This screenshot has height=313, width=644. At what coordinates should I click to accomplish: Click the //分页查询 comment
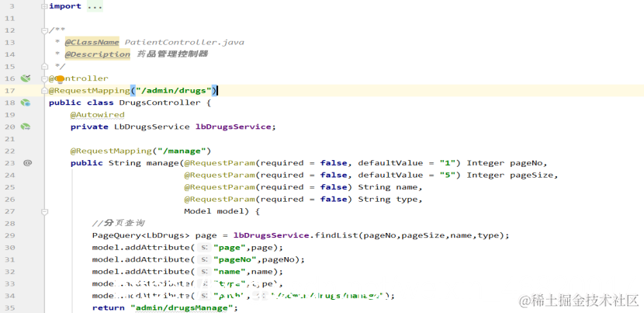click(x=118, y=224)
